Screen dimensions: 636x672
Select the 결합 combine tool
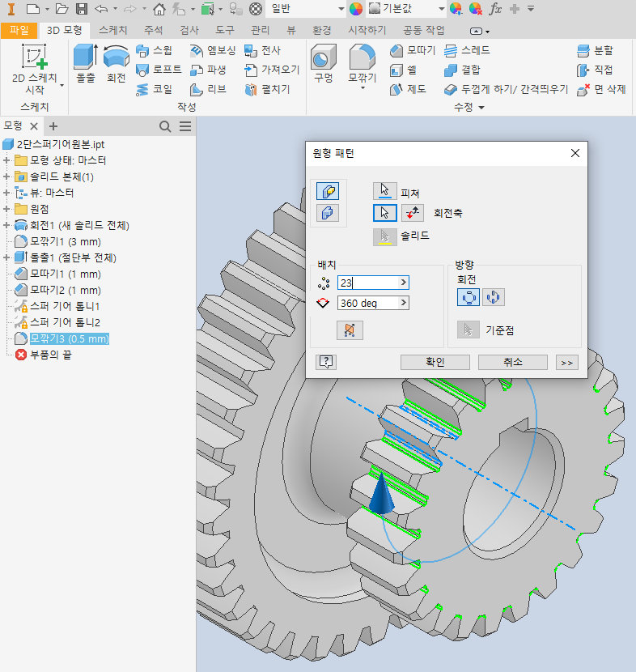(x=462, y=70)
